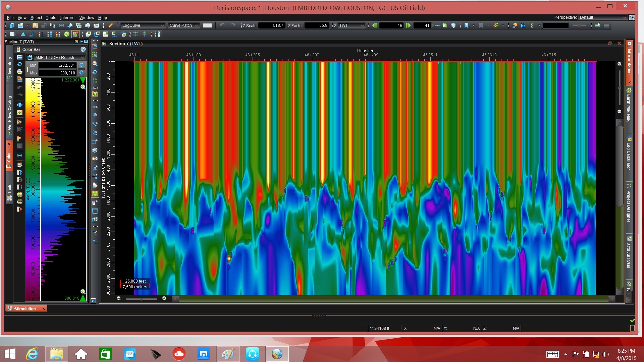Click the Stimulation tab button
Viewport: 644px width, 362px height.
(25, 309)
